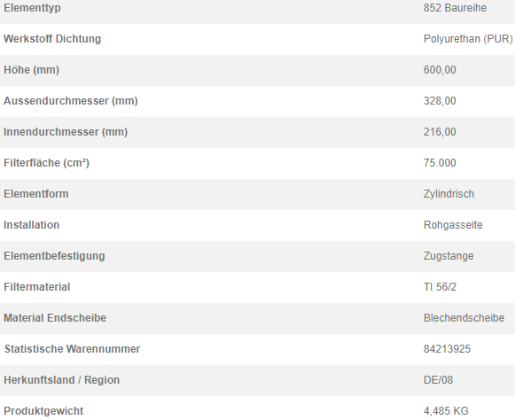Click the DE/08 origin value
The height and width of the screenshot is (420, 515).
click(438, 380)
